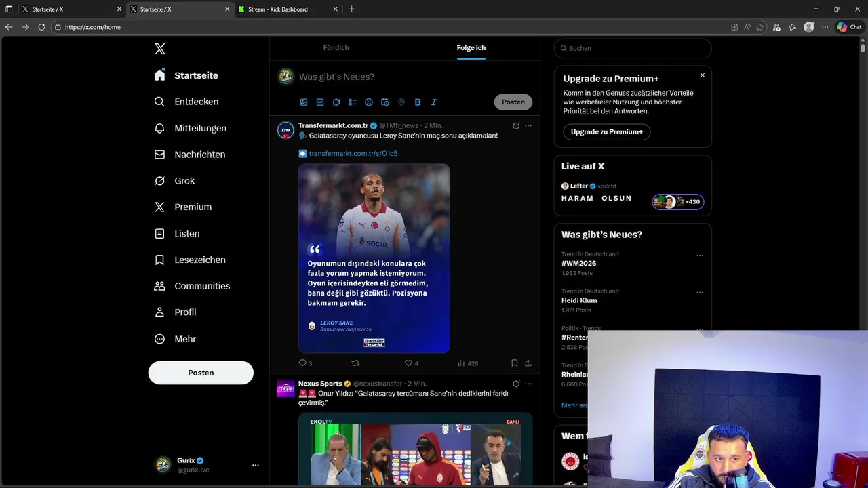Open Premium in the sidebar
The width and height of the screenshot is (868, 488).
click(183, 207)
